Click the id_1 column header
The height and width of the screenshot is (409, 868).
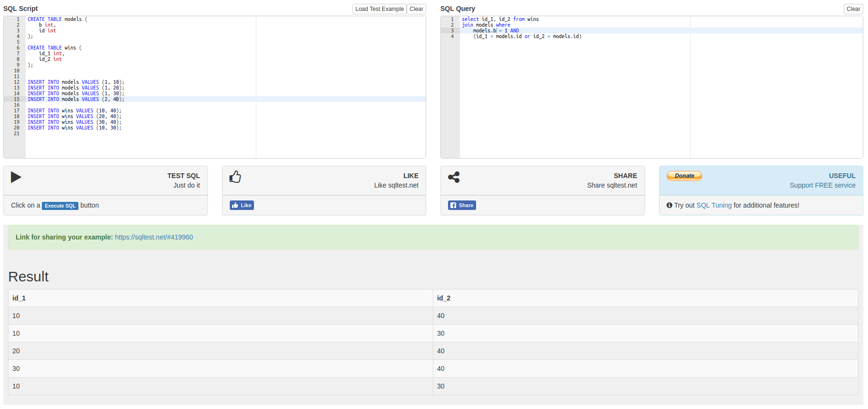point(221,298)
